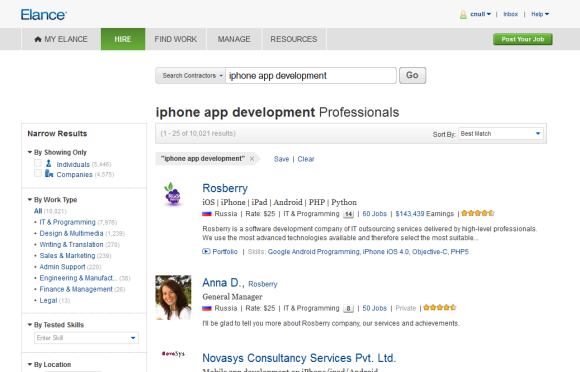The image size is (580, 372).
Task: Click the Google Android Programming skill link
Action: (314, 252)
